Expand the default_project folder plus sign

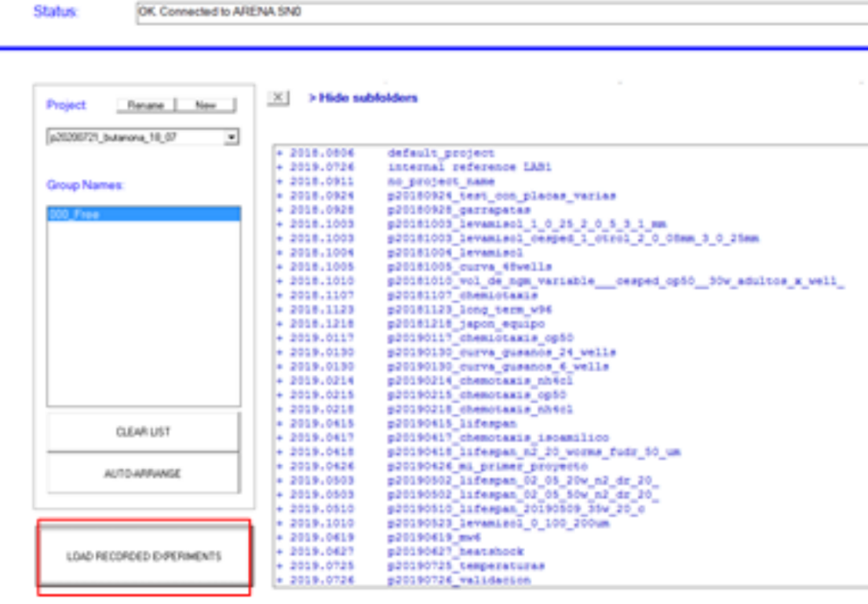(279, 153)
